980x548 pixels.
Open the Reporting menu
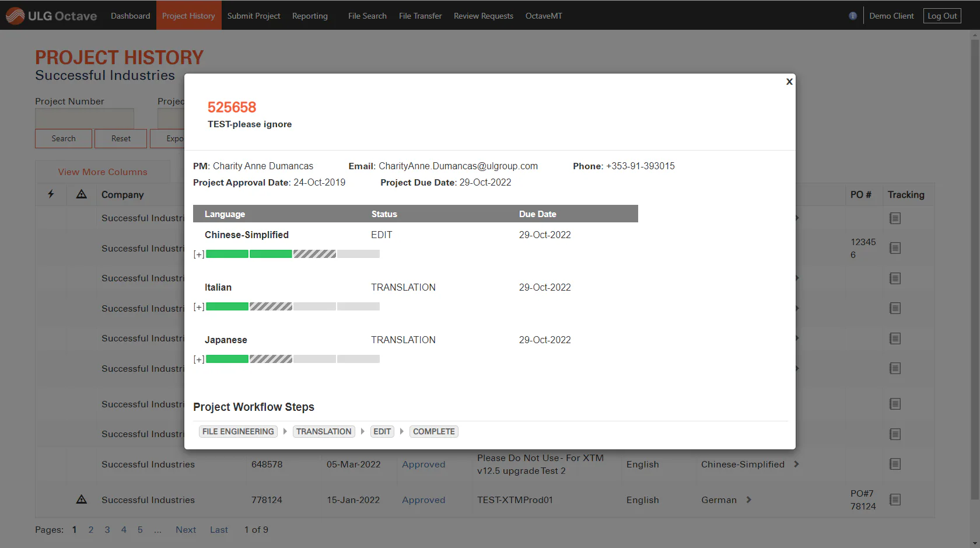pos(310,16)
